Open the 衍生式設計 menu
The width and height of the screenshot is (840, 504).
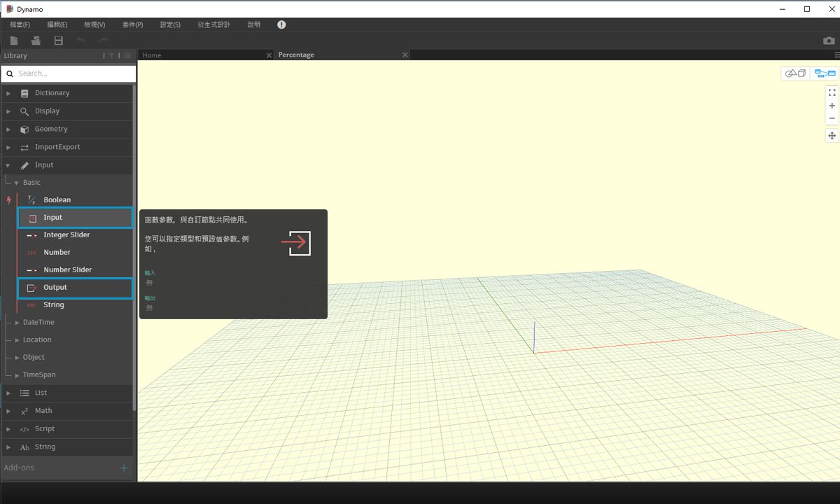(x=214, y=24)
